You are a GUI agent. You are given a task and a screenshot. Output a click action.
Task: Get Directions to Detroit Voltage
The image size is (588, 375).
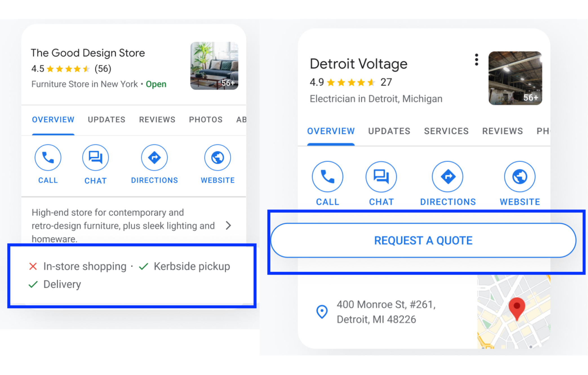pyautogui.click(x=448, y=177)
